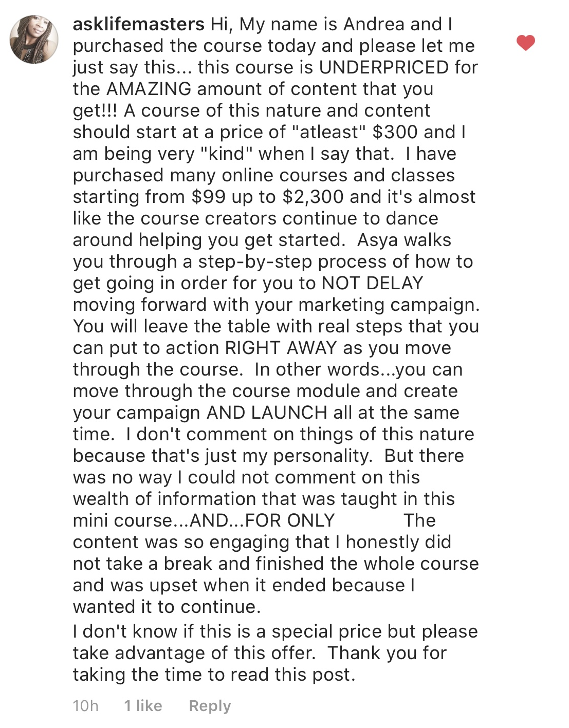Click the line 'wanted it to continue.'
Image resolution: width=569 pixels, height=728 pixels.
pyautogui.click(x=167, y=607)
